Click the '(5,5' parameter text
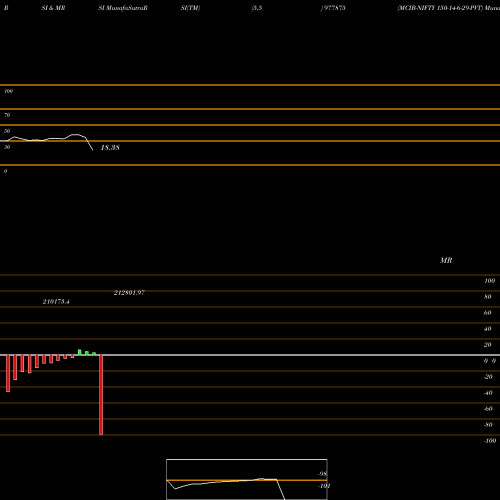Viewport: 500px width, 500px height. [257, 8]
